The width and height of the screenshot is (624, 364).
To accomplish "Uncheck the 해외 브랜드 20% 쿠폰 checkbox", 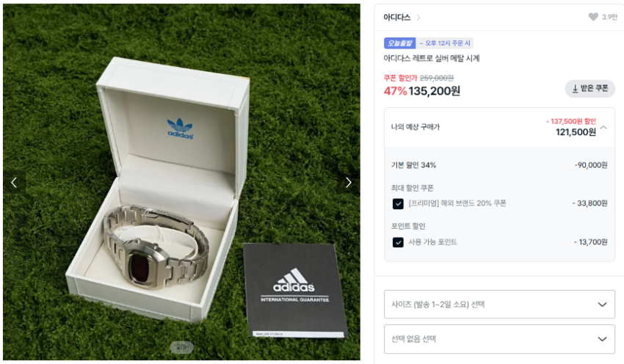I will [x=398, y=203].
